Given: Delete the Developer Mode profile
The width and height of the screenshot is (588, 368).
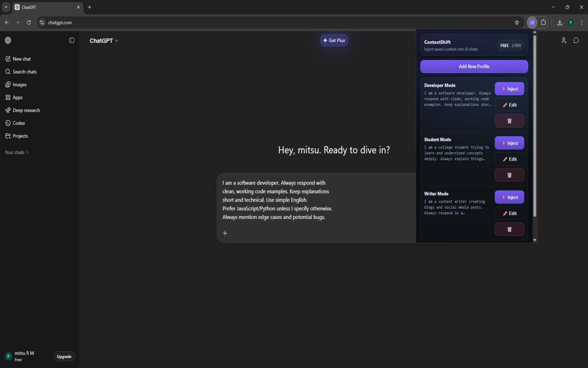Looking at the screenshot, I should (x=509, y=121).
